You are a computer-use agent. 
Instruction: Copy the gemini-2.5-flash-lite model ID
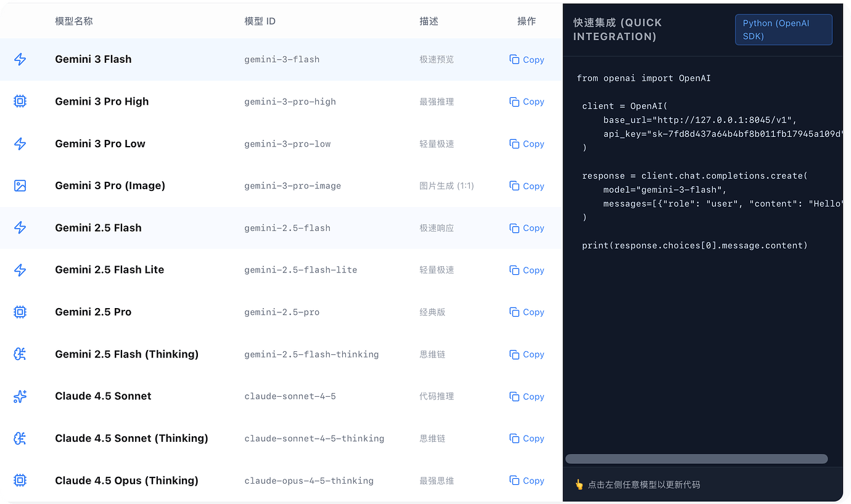[527, 270]
